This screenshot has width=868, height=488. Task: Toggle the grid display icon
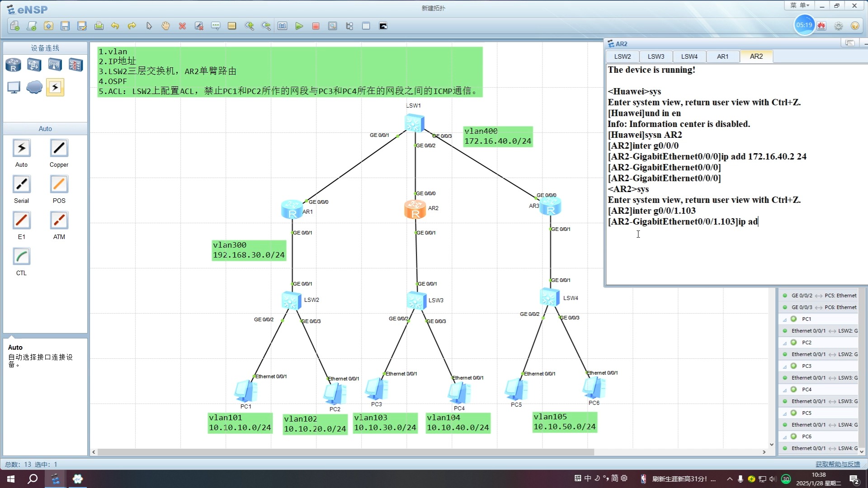tap(366, 26)
